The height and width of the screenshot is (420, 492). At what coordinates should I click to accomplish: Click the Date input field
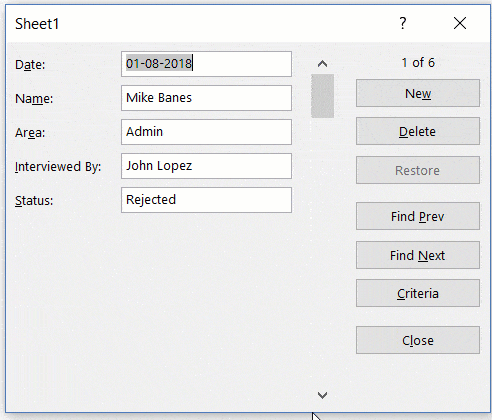(206, 64)
